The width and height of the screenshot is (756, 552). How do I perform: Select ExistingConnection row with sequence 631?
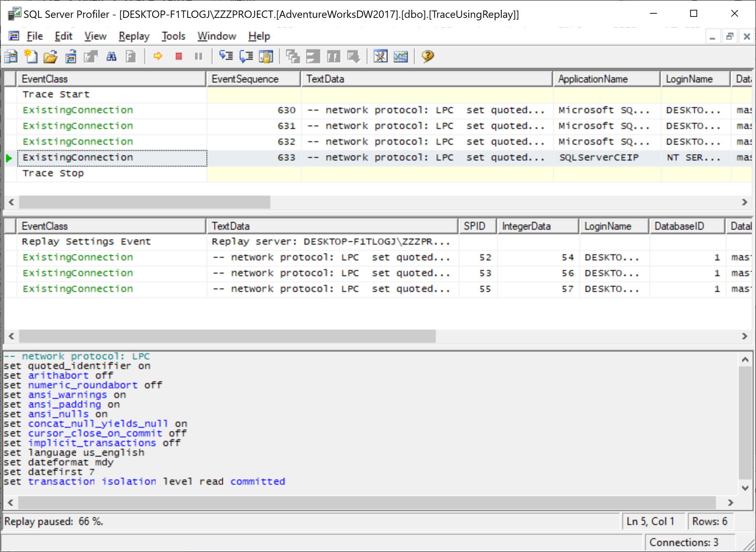[78, 126]
